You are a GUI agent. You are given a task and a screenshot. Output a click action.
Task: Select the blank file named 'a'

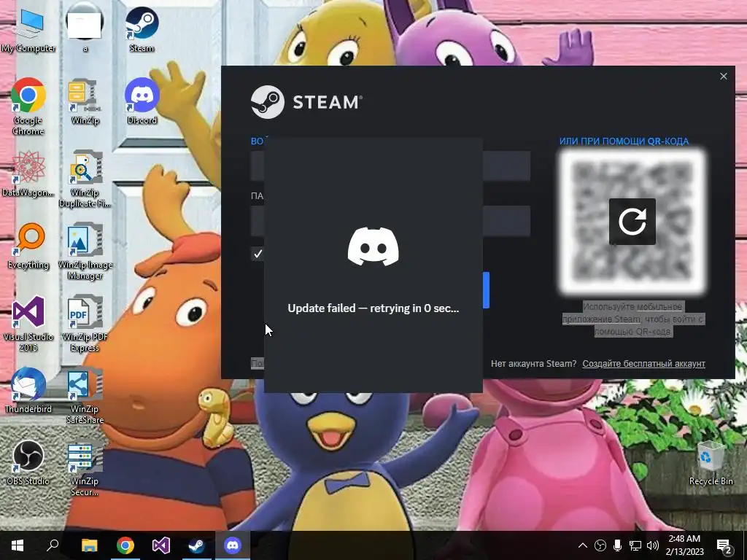(x=85, y=28)
